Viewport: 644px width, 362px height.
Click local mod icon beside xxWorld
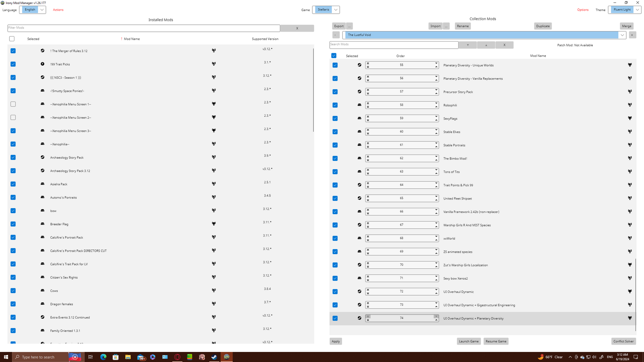click(x=359, y=238)
